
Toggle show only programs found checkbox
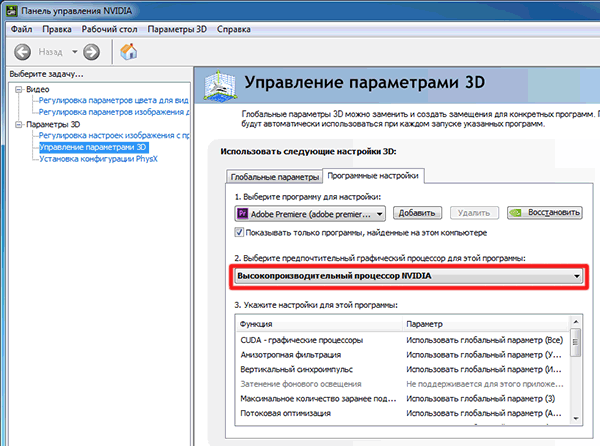(x=239, y=233)
